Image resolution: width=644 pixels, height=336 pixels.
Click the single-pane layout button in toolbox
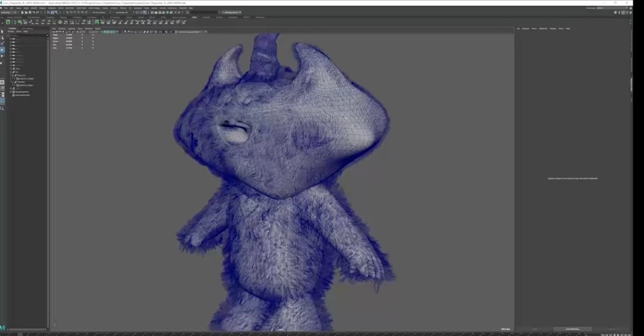click(2, 82)
